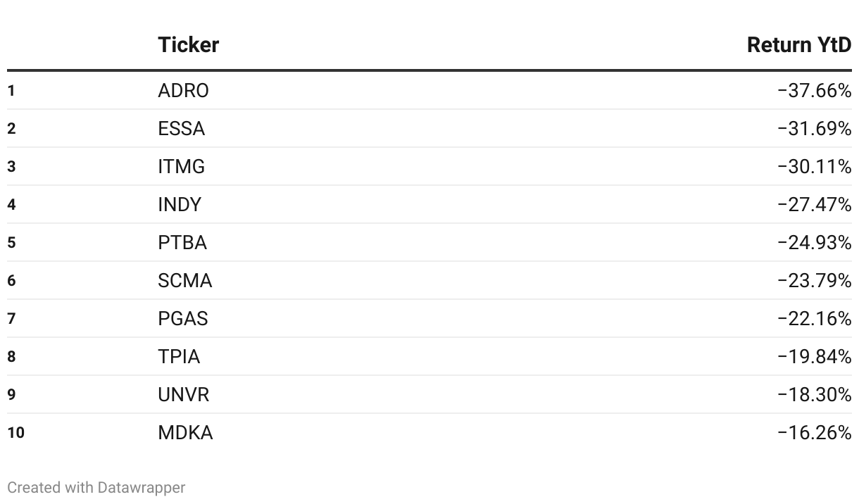Select the TPIA ticker cell
859x504 pixels.
179,357
